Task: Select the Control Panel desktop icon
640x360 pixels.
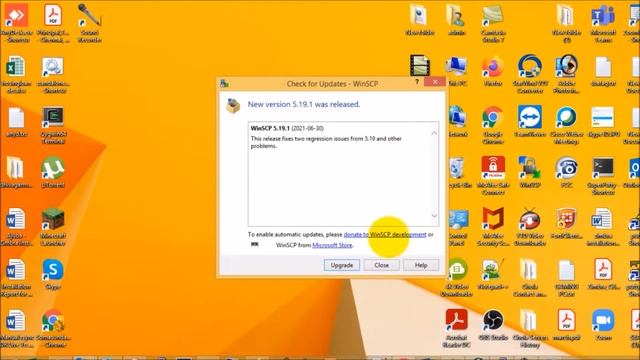Action: coord(458,227)
